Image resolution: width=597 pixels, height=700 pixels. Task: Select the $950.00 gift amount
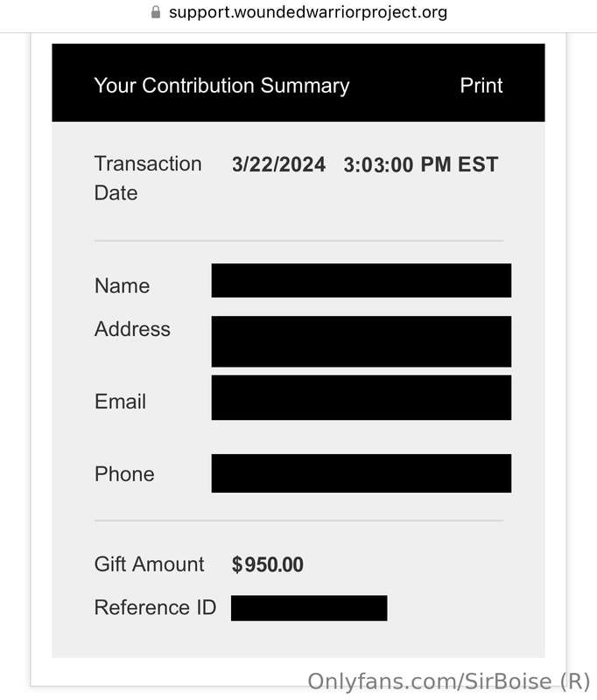pos(268,564)
